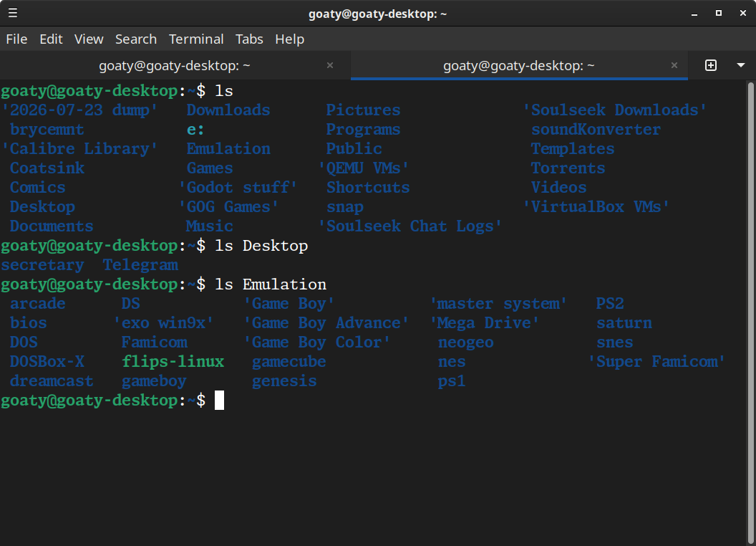Minimize the terminal window
This screenshot has width=756, height=546.
pyautogui.click(x=694, y=14)
